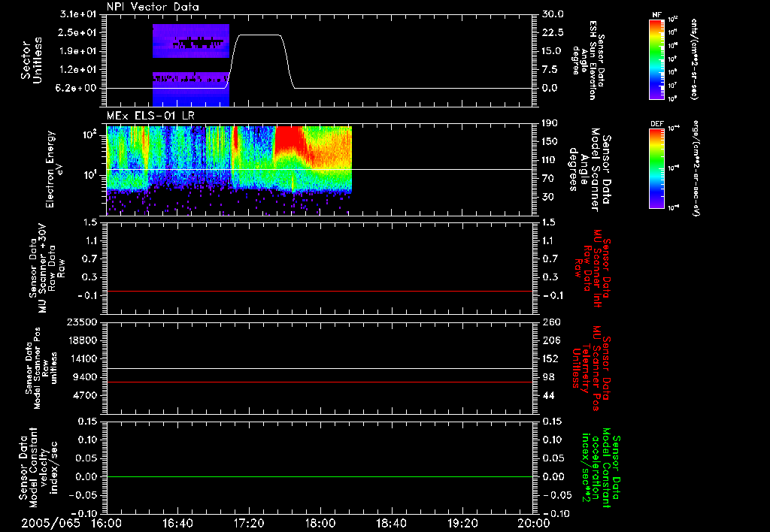Click the red line in Scanner Pos panel
Screen dimensions: 770x532
(x=319, y=382)
